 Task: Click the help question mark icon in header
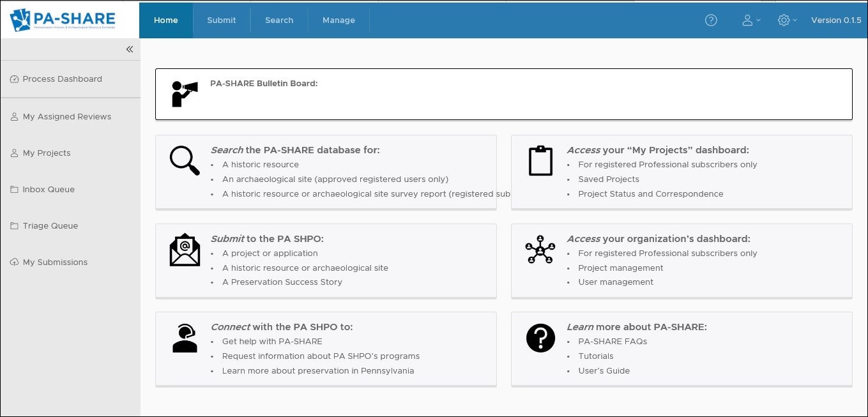click(711, 20)
